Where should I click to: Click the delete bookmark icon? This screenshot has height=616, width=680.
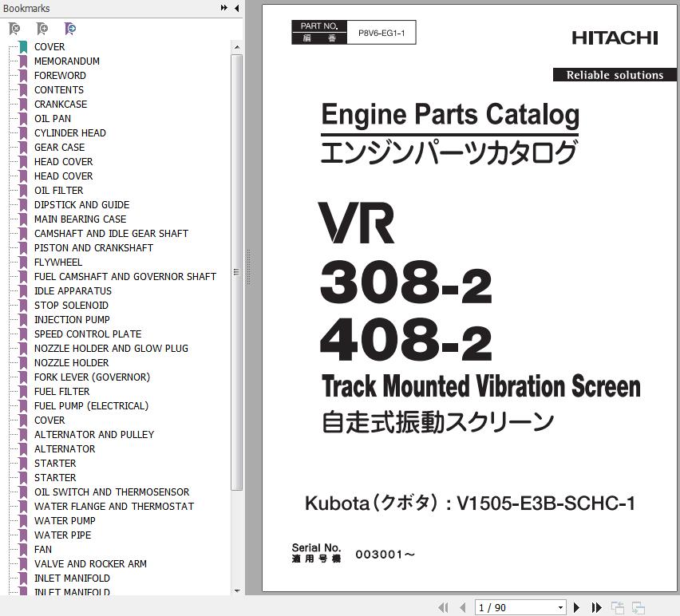pos(14,29)
